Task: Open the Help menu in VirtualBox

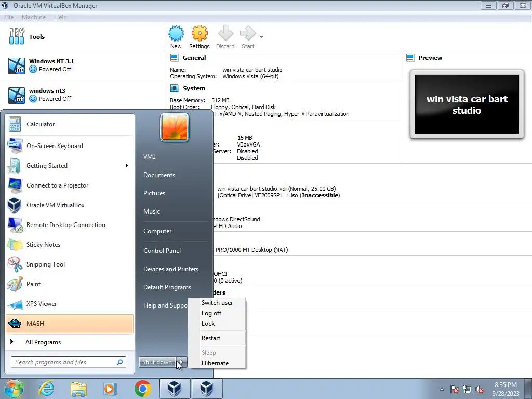Action: tap(60, 17)
